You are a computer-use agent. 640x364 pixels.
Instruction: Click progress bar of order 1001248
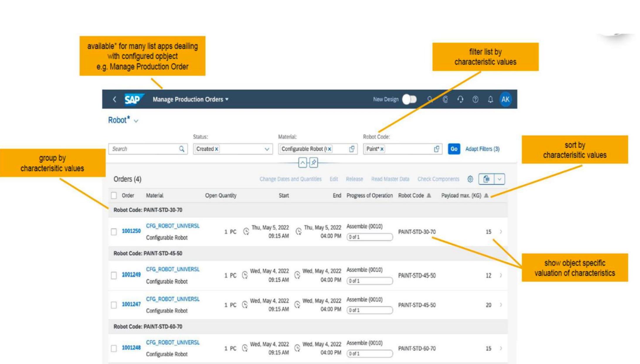(369, 353)
